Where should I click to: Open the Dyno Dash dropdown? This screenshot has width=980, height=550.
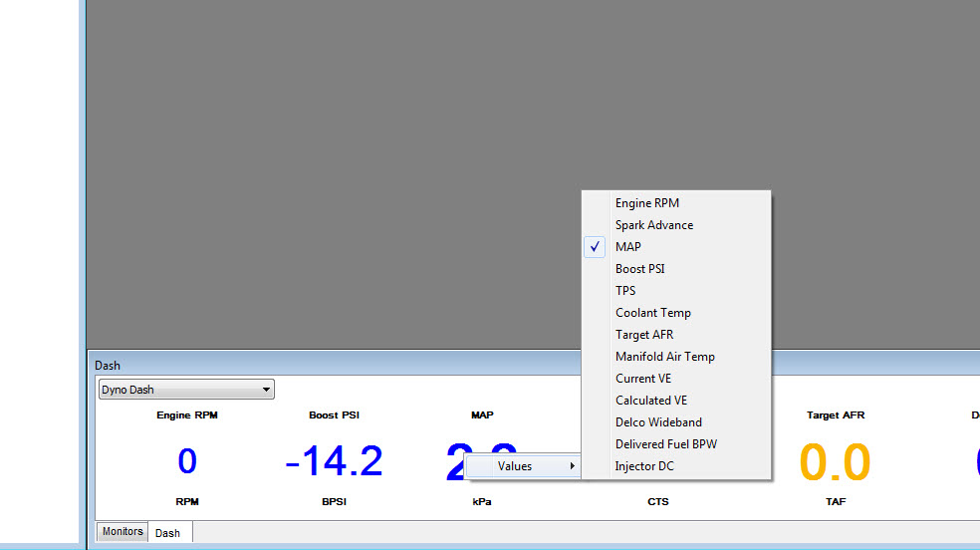[x=186, y=390]
